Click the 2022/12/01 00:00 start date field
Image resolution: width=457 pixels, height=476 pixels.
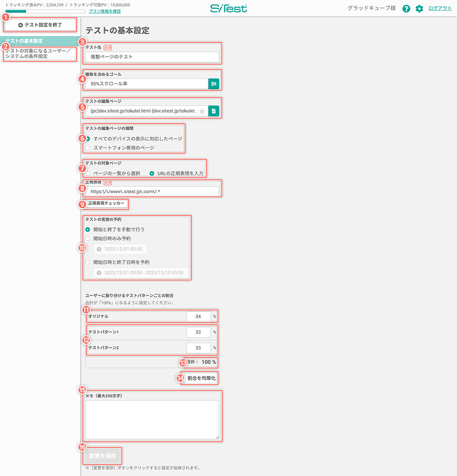120,249
